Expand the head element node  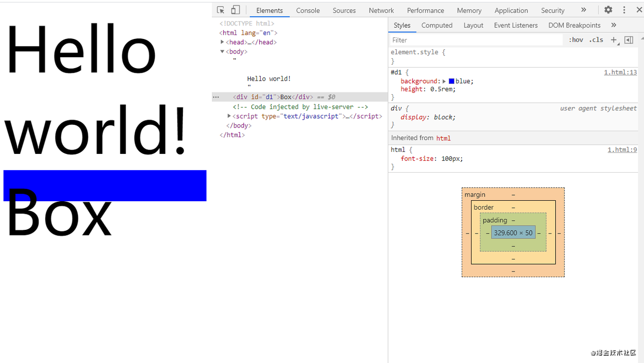(222, 42)
